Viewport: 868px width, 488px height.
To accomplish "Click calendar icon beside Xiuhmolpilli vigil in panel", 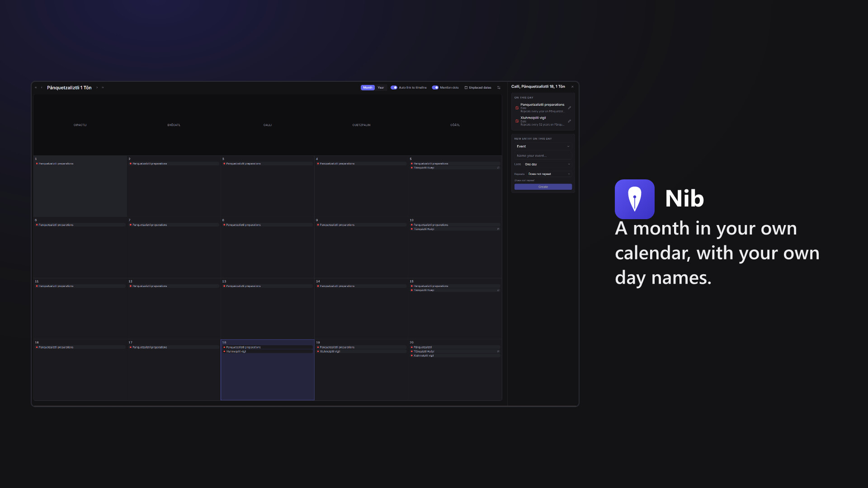I will (517, 121).
